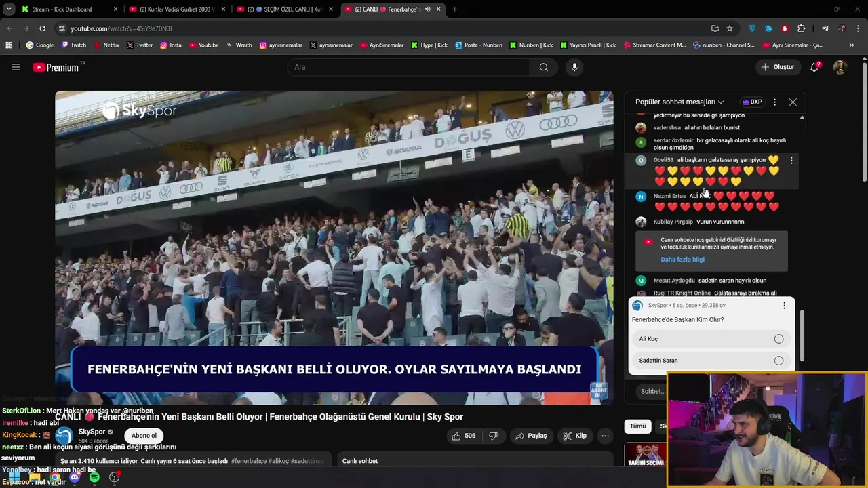Click the video player area
The height and width of the screenshot is (488, 868).
[x=334, y=247]
